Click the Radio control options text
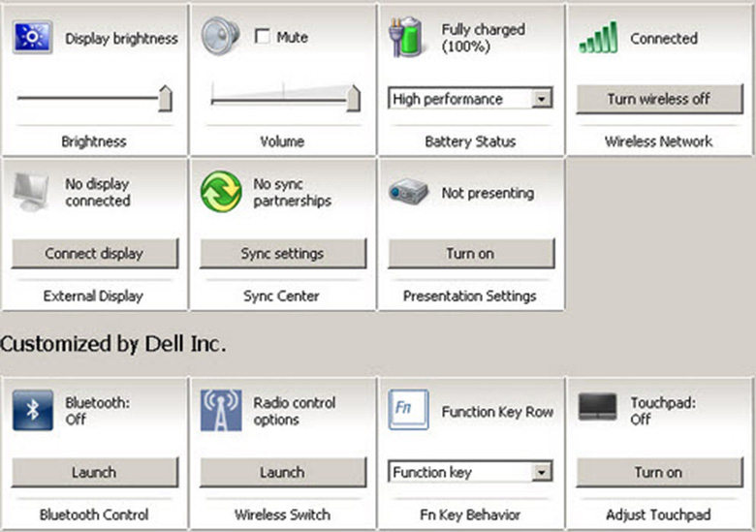Image resolution: width=756 pixels, height=532 pixels. 294,411
